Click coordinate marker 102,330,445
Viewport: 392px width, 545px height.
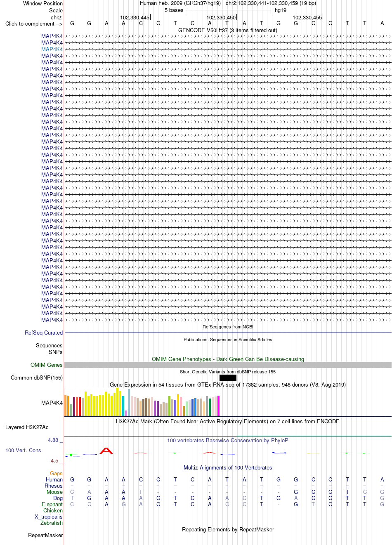tap(135, 17)
